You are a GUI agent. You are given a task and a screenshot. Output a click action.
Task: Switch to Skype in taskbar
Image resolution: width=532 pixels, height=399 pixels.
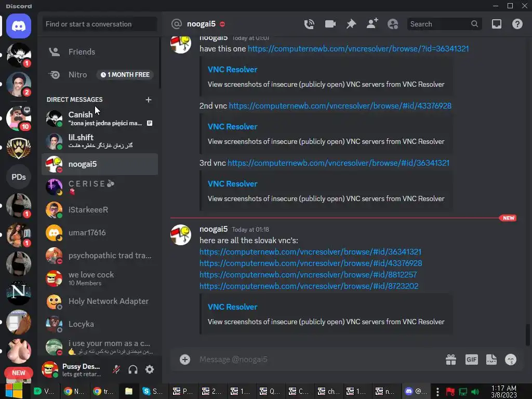click(x=152, y=391)
